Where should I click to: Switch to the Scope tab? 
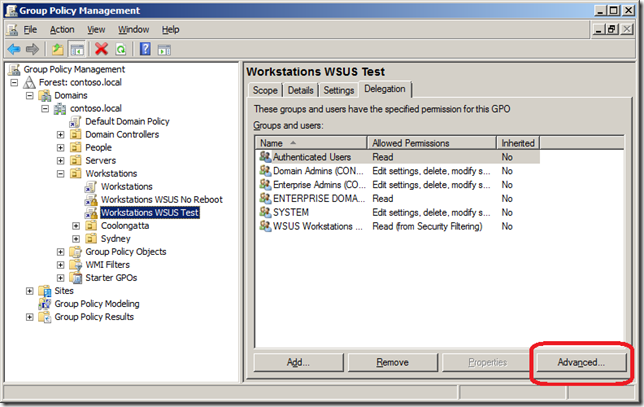[265, 90]
